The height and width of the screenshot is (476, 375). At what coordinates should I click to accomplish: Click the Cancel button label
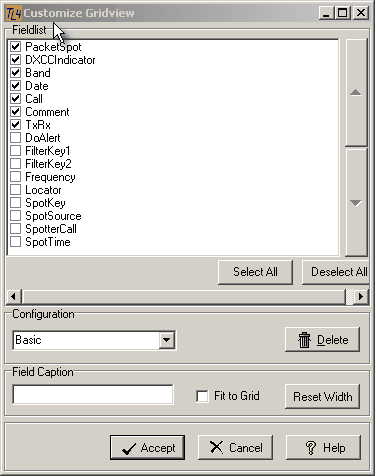click(x=246, y=448)
